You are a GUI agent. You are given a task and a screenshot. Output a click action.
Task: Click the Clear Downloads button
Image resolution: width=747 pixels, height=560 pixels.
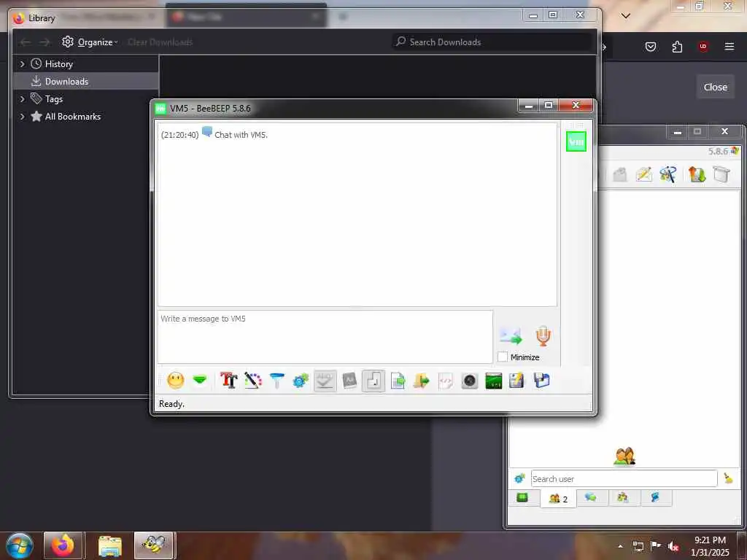point(160,42)
